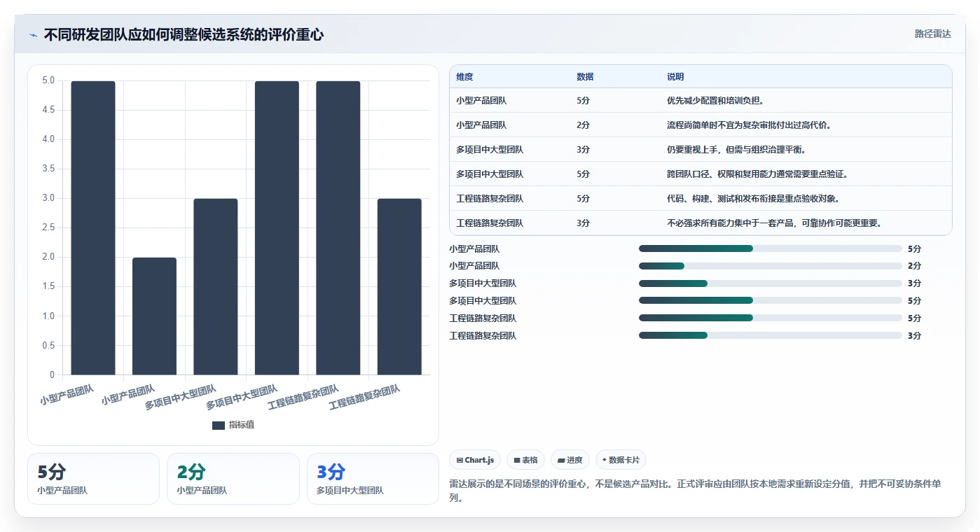
Task: Click the progress bar for 工程链路复杂团队 at 3分
Action: pos(770,336)
